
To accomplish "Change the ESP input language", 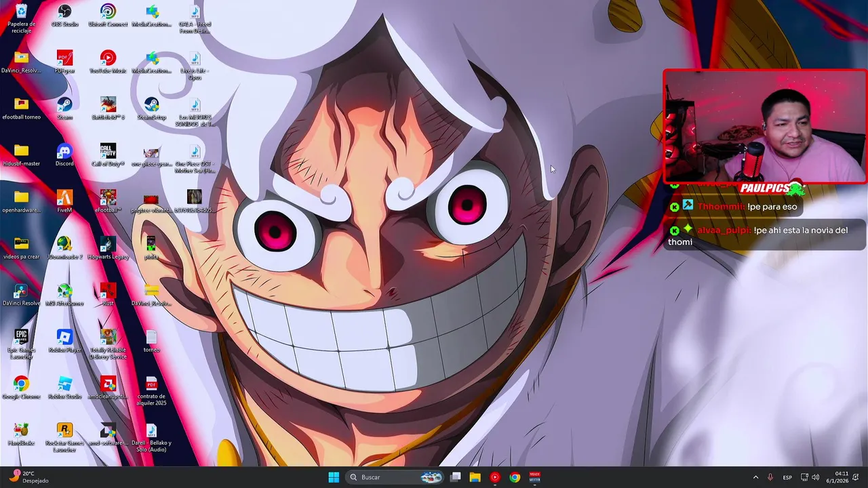I will (x=787, y=477).
